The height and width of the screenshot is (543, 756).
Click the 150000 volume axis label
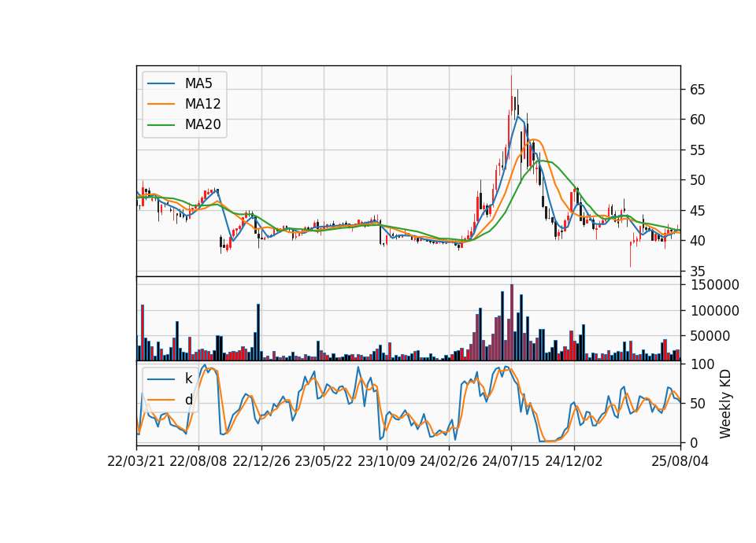tap(715, 285)
